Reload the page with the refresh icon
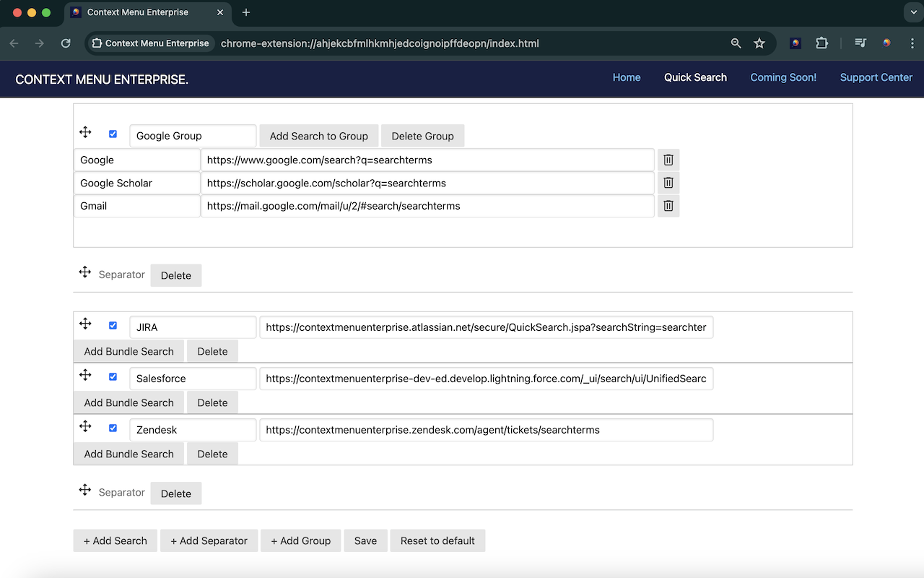924x578 pixels. pos(66,43)
